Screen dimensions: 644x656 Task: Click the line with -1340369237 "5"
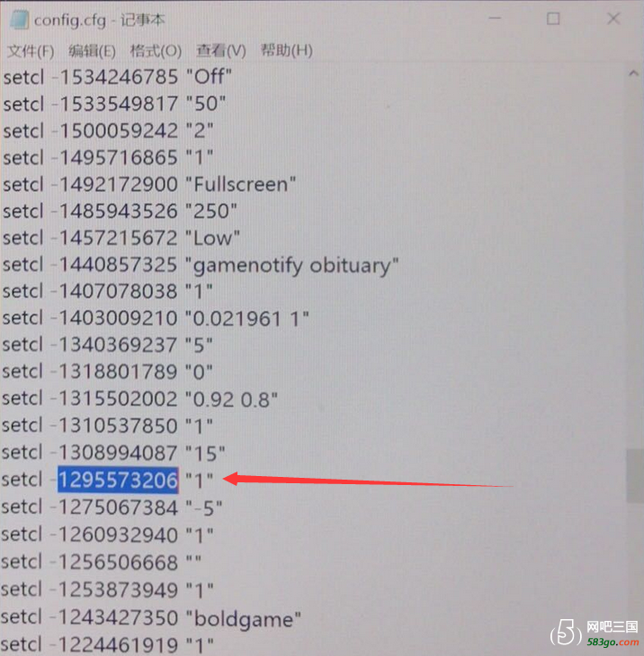click(107, 346)
